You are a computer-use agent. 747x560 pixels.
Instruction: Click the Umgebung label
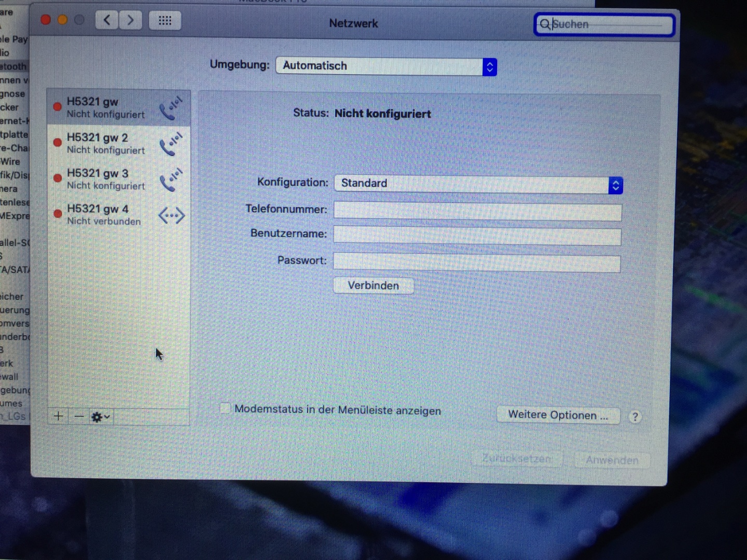click(240, 65)
